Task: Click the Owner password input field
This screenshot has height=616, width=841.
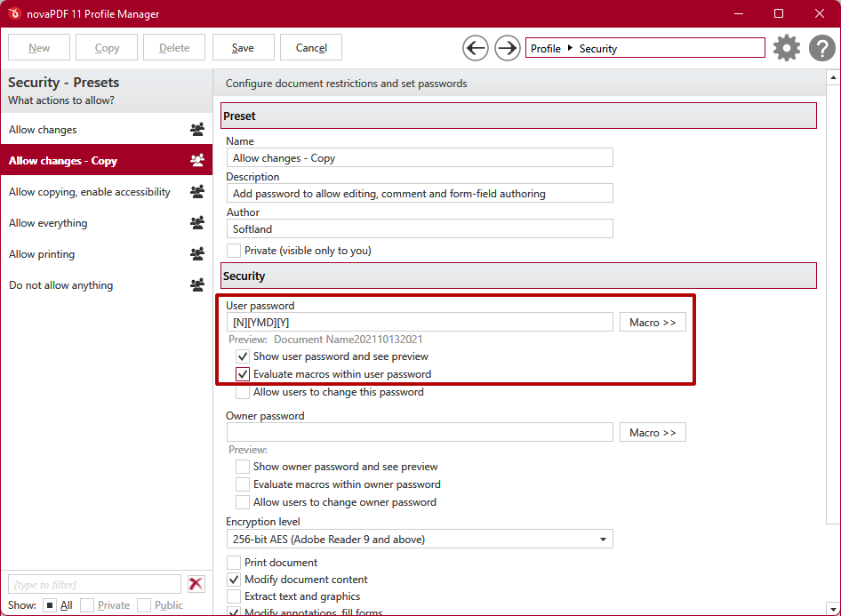Action: point(420,432)
